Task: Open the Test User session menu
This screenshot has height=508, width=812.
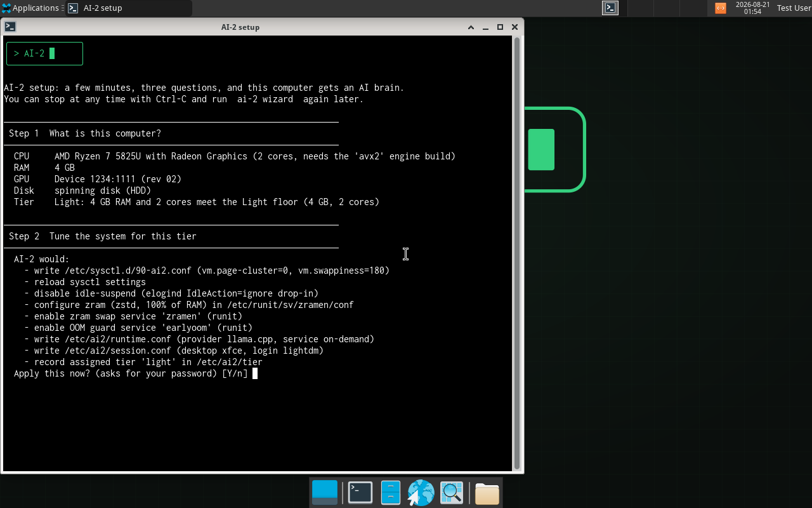Action: click(x=794, y=8)
